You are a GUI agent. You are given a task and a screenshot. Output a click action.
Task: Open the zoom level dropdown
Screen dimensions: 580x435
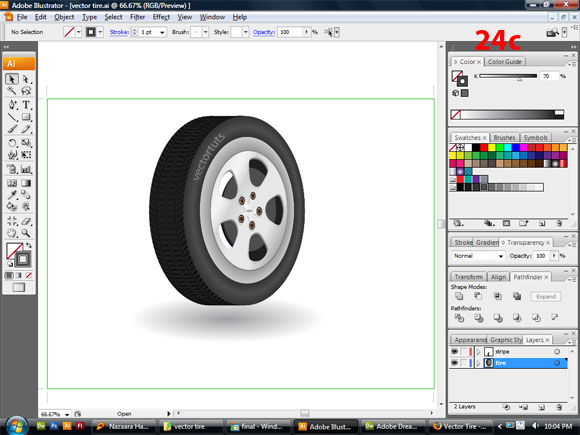67,414
